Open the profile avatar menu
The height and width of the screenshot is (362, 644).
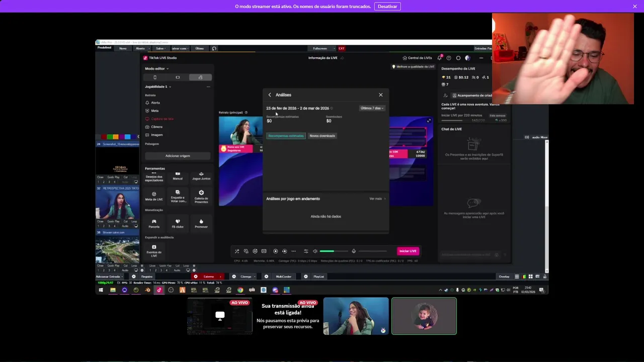pos(467,58)
